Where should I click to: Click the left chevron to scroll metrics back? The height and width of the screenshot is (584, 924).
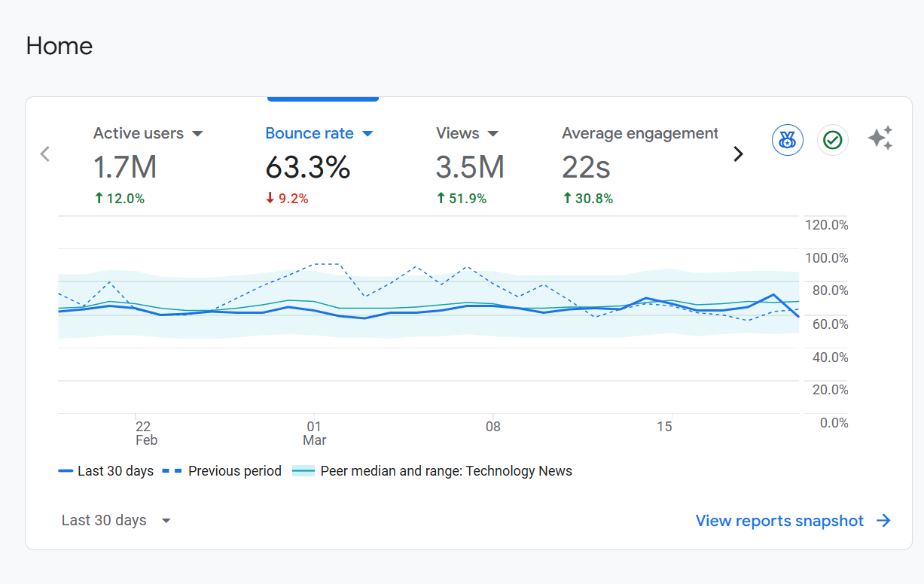[44, 154]
